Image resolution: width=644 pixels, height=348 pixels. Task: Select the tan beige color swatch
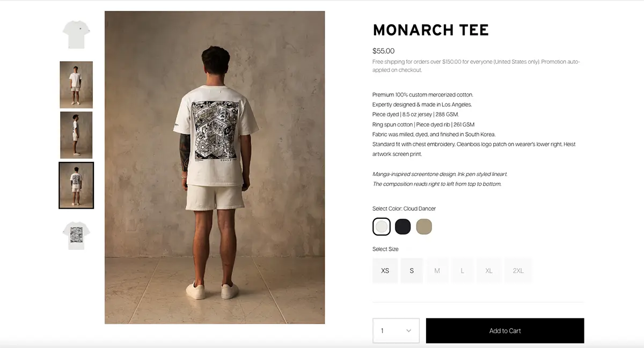pos(424,227)
